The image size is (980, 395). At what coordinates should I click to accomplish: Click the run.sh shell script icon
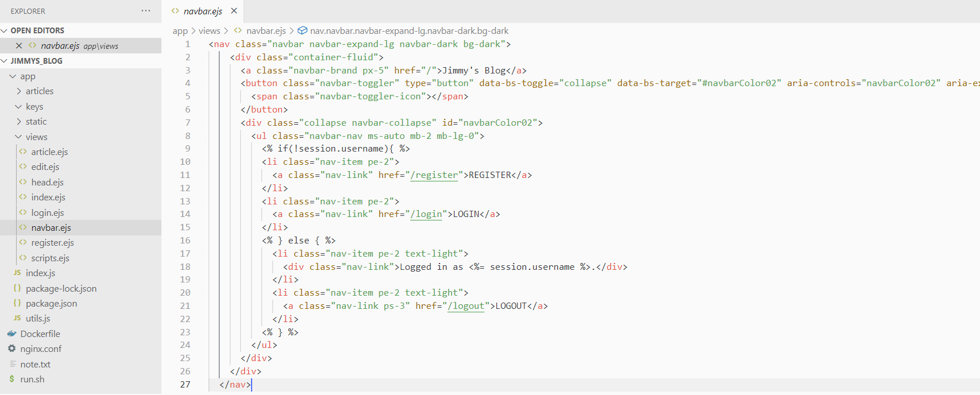pyautogui.click(x=11, y=379)
